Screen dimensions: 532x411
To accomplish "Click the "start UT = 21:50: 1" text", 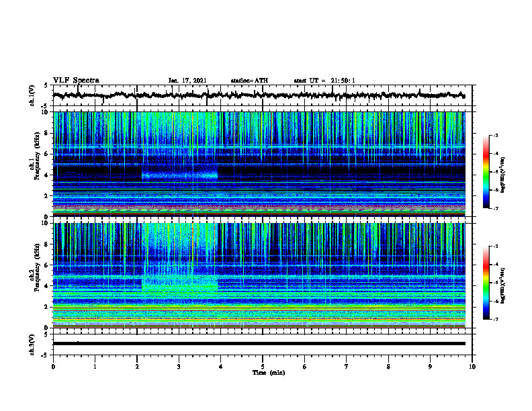I will coord(324,81).
